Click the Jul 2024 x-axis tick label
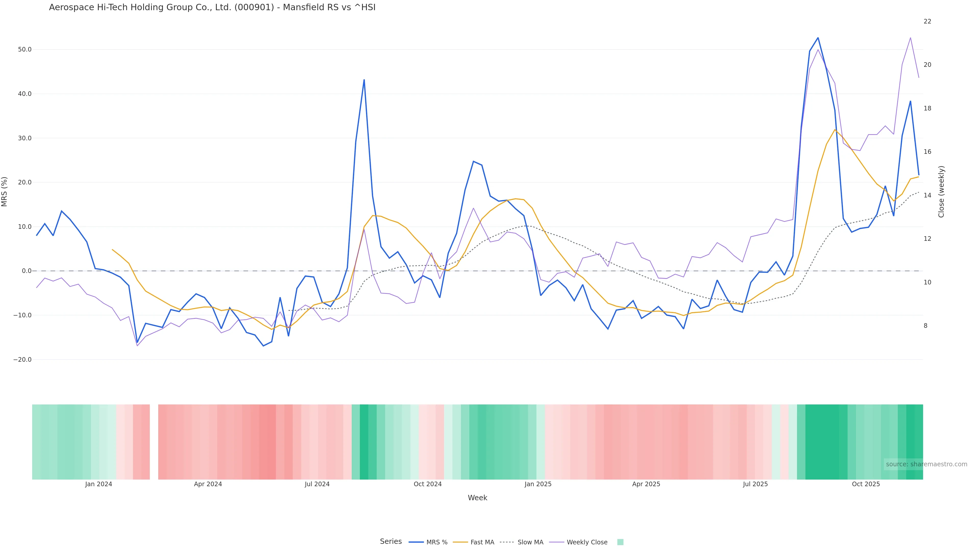This screenshot has width=980, height=551. pos(317,484)
